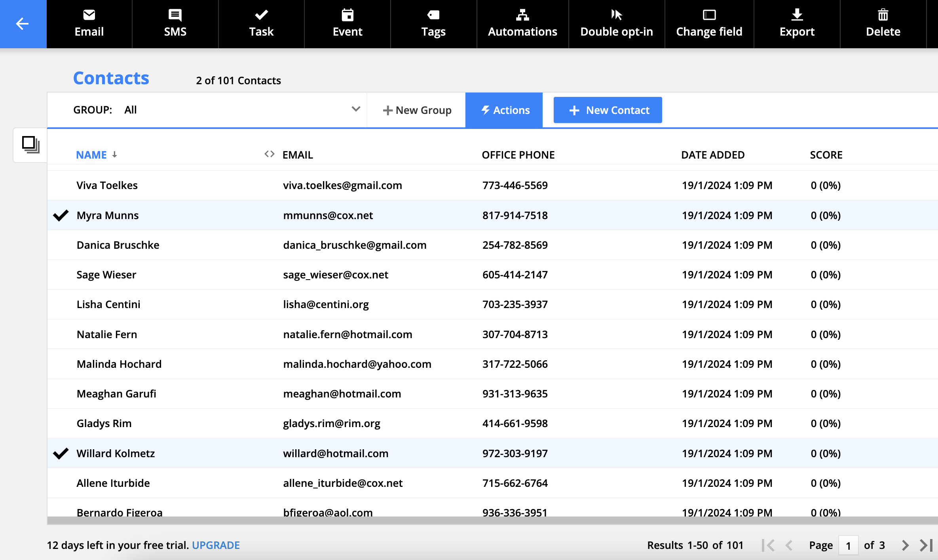Open contact Natalie Fern
The image size is (938, 560).
107,334
